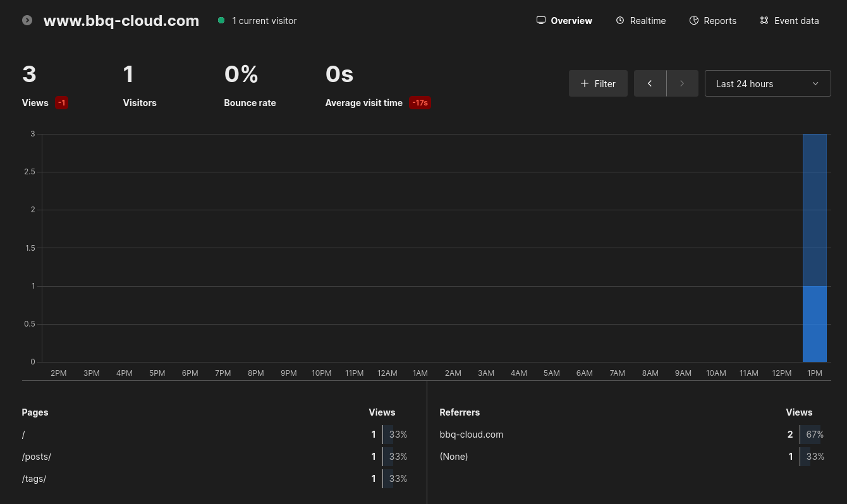Switch to the Overview tab

pyautogui.click(x=564, y=20)
